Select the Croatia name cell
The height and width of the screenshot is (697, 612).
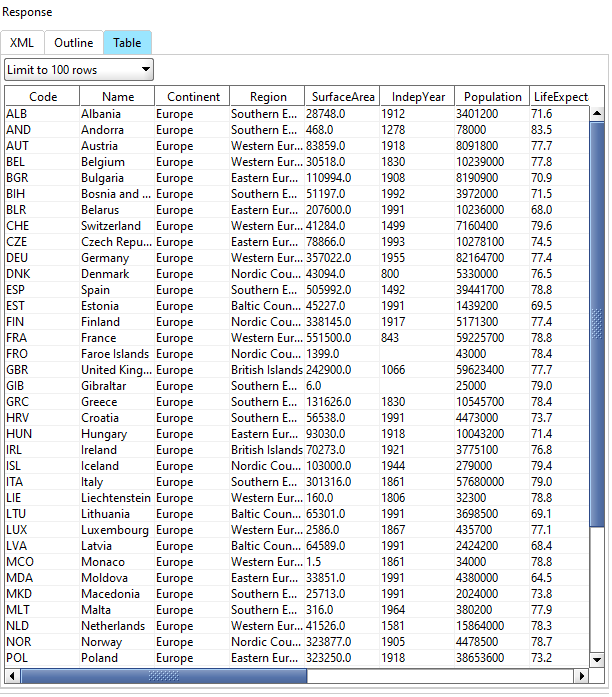(117, 418)
